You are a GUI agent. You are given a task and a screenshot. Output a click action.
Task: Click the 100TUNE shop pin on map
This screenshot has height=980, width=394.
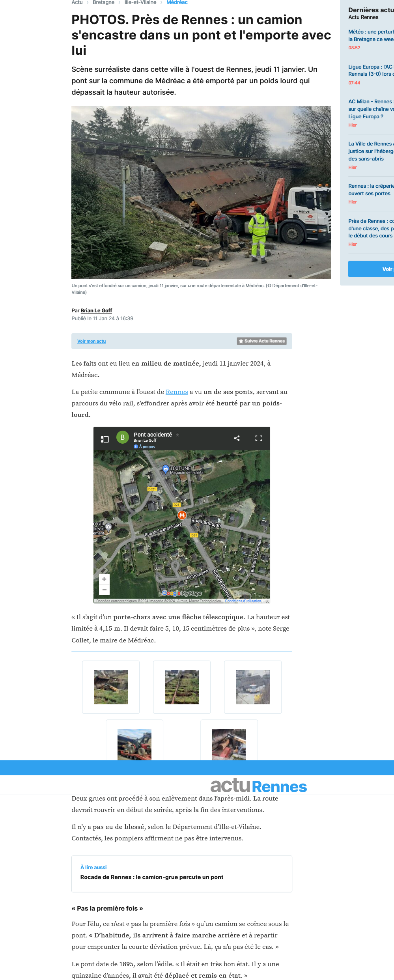166,469
